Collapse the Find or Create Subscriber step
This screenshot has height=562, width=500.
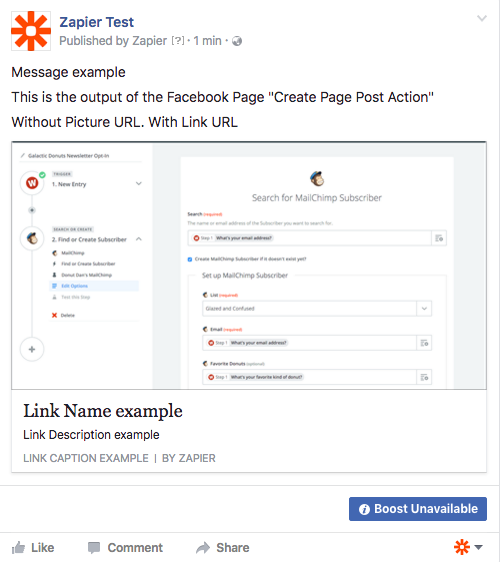[139, 239]
